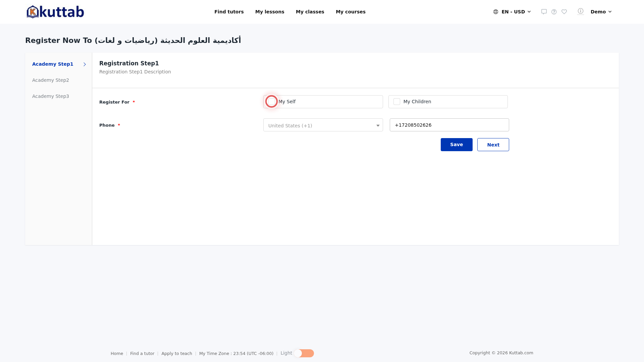Follow the Apply to teach footer link

click(x=177, y=354)
